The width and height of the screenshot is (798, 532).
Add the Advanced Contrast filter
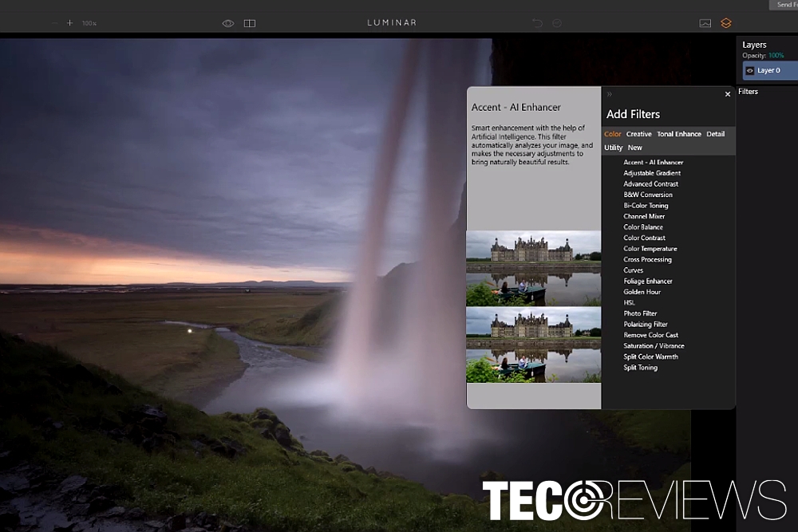pyautogui.click(x=651, y=184)
